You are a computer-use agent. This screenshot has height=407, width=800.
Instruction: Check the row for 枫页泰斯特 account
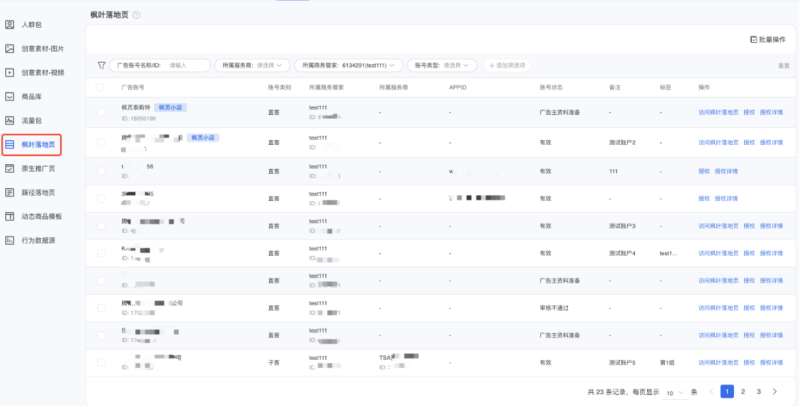[x=101, y=112]
